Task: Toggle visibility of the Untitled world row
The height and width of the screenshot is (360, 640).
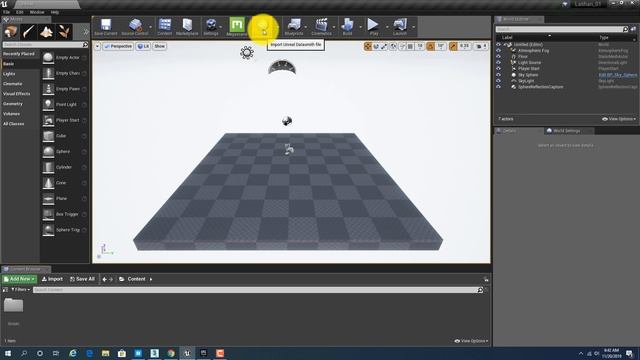Action: pyautogui.click(x=498, y=44)
